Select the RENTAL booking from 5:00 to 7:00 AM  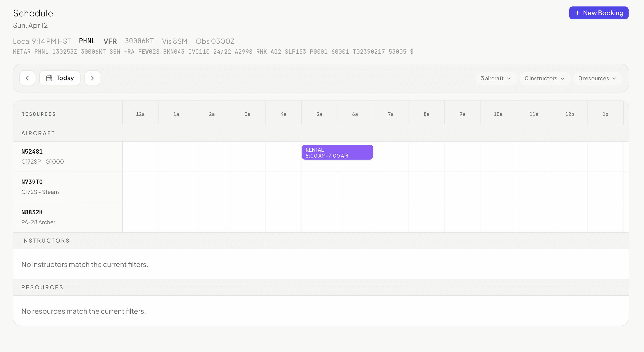tap(337, 152)
